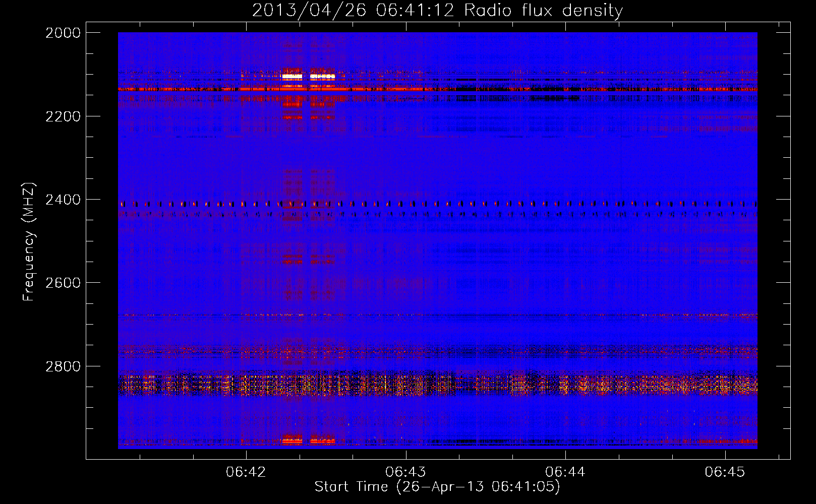Click the 'Start Time (26-Apr-13 06:41:05)' axis title
Screen dimensions: 816x504
(x=437, y=487)
